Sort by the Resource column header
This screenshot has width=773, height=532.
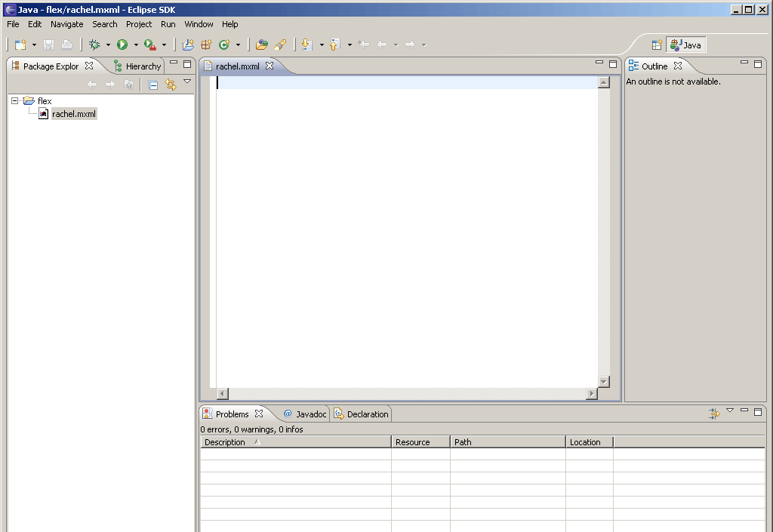click(x=420, y=442)
